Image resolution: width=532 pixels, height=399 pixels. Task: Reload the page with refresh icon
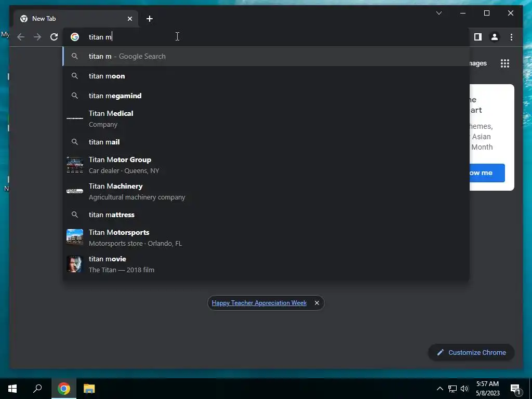click(x=54, y=37)
